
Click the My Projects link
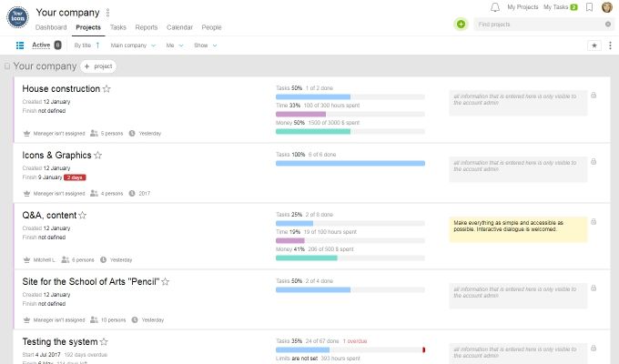(x=523, y=7)
